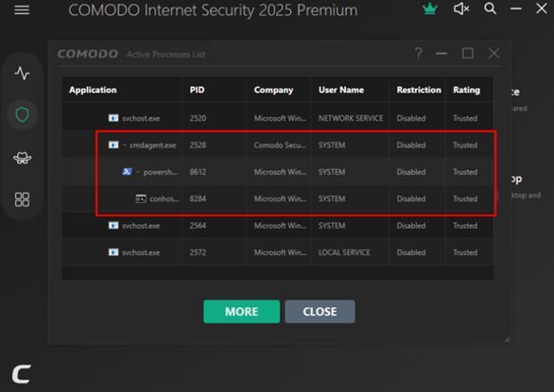Click the powershell process icon
The height and width of the screenshot is (392, 554).
coord(128,172)
